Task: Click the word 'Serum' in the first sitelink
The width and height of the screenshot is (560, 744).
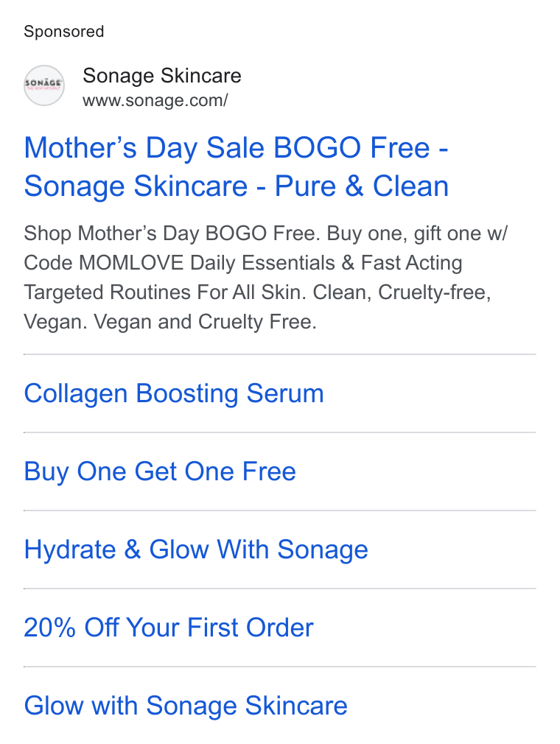Action: pos(284,393)
